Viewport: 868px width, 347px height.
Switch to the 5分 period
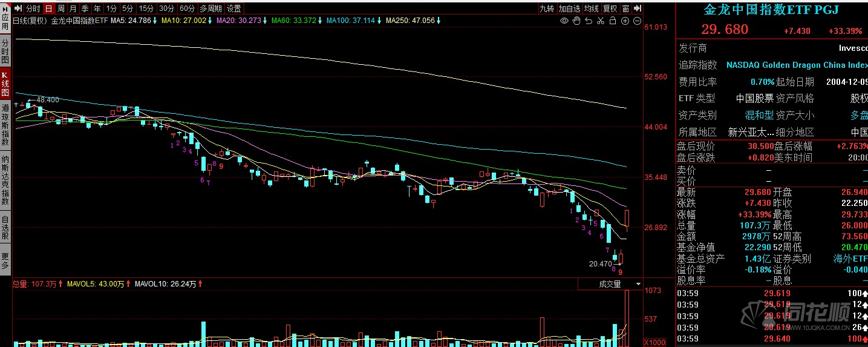127,8
